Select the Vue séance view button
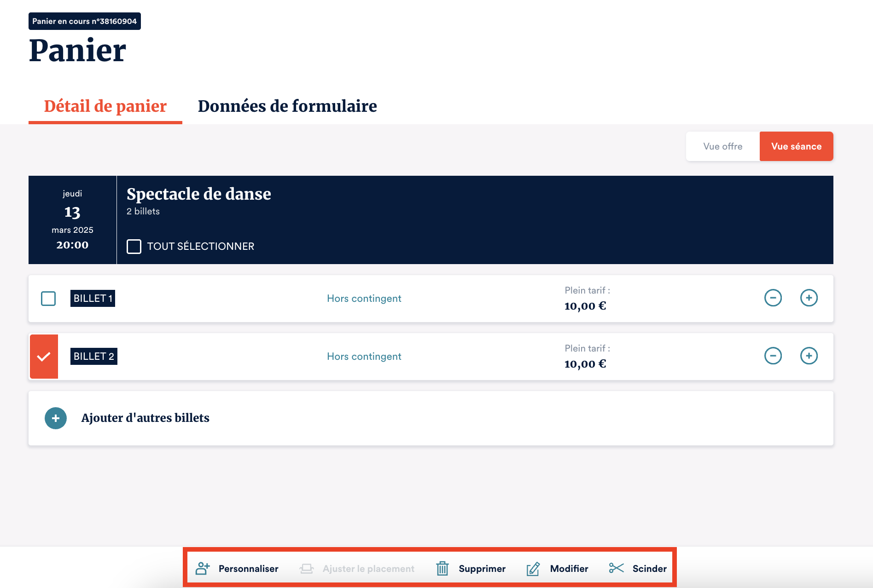The image size is (873, 588). pyautogui.click(x=796, y=146)
